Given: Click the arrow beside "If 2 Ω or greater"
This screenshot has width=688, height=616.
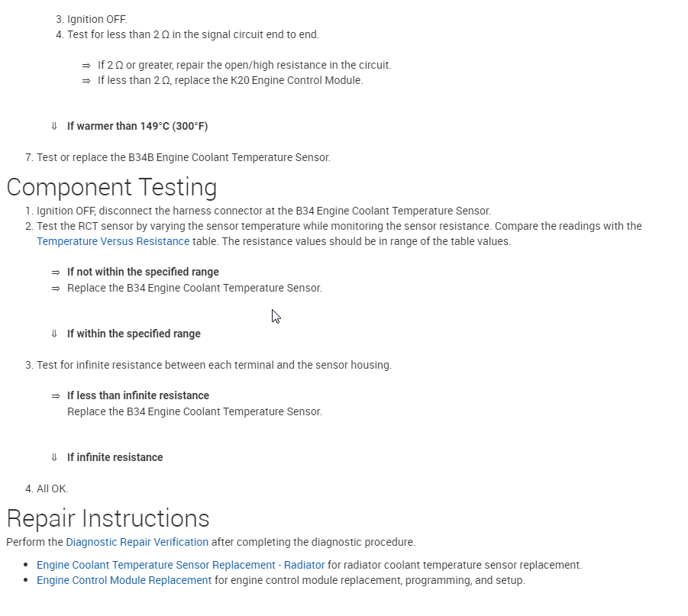Looking at the screenshot, I should [86, 66].
